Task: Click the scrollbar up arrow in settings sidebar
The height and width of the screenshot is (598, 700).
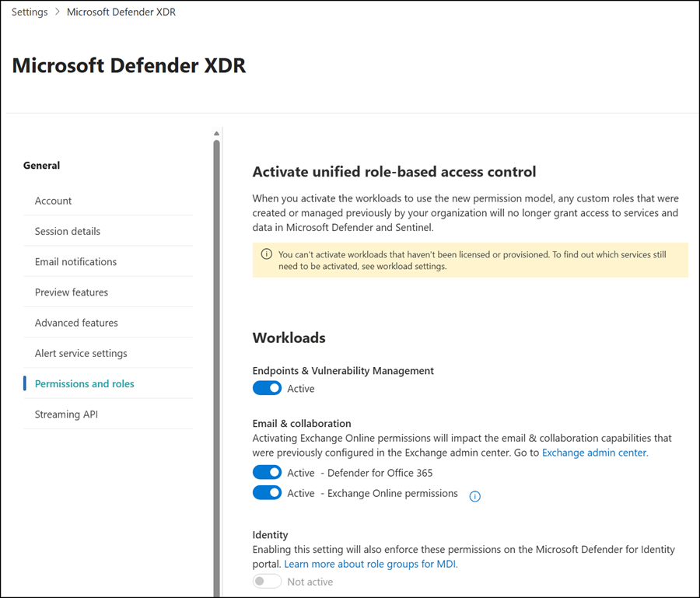Action: tap(216, 134)
